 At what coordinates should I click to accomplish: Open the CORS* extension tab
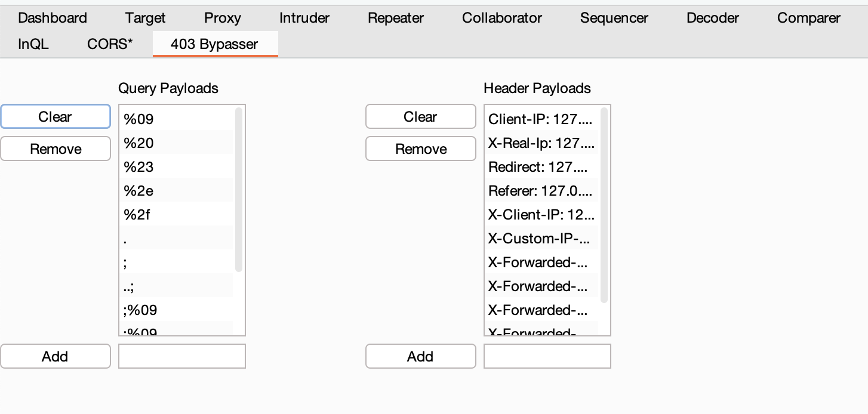pos(110,44)
